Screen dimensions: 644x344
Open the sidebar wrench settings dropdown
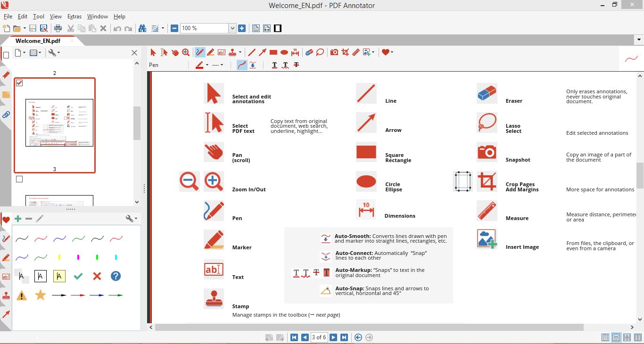(x=54, y=53)
